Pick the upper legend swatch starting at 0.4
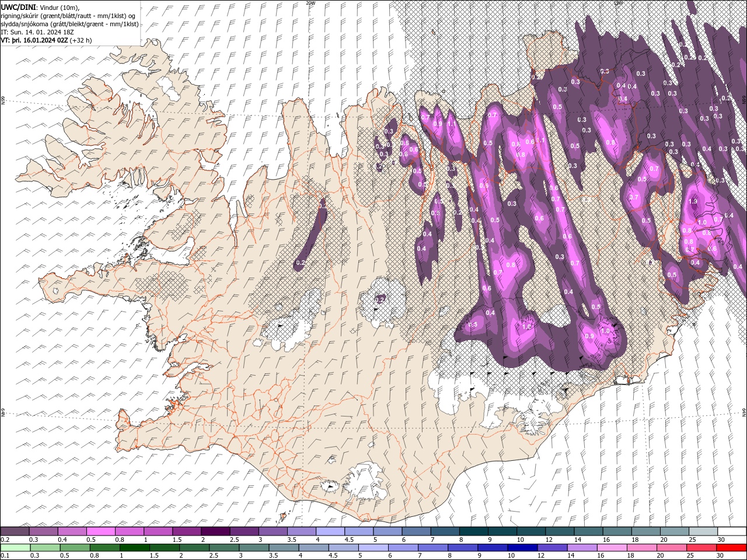The image size is (747, 560). click(x=72, y=531)
